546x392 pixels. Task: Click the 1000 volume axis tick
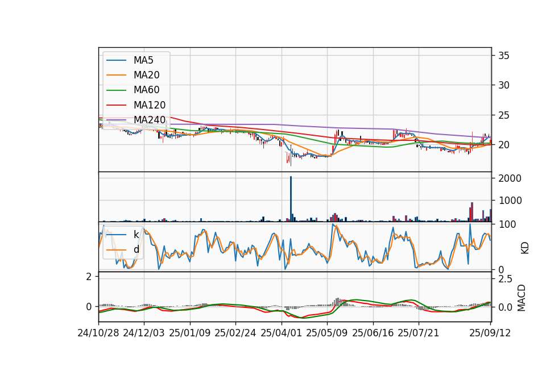point(510,201)
